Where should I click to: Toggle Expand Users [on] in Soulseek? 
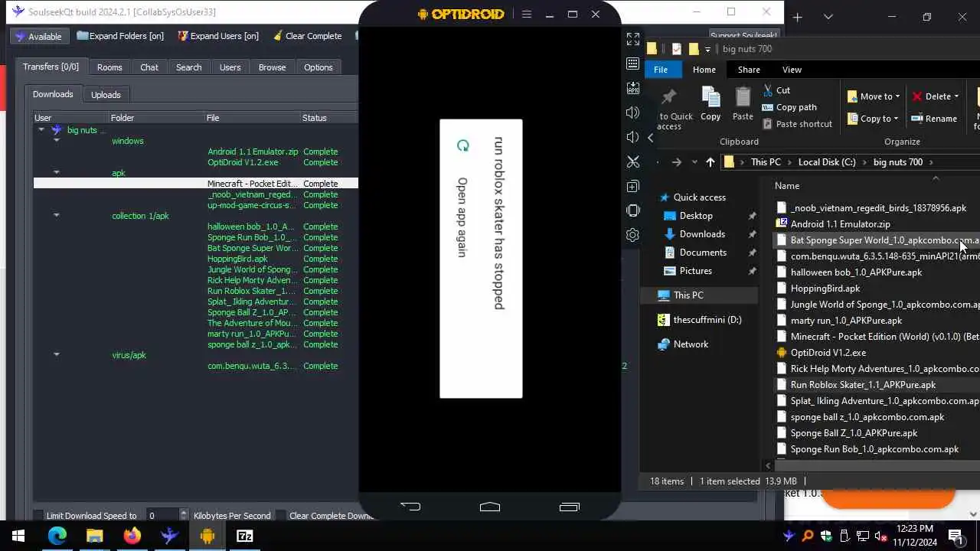[218, 36]
